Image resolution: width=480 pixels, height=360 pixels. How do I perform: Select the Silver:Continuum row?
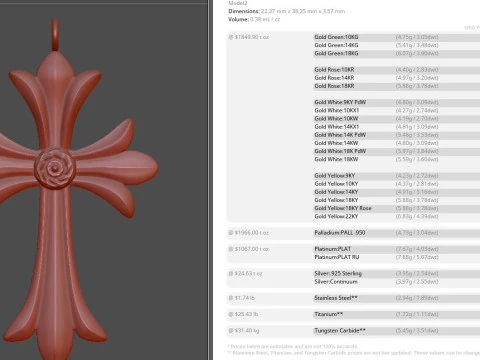click(x=397, y=282)
